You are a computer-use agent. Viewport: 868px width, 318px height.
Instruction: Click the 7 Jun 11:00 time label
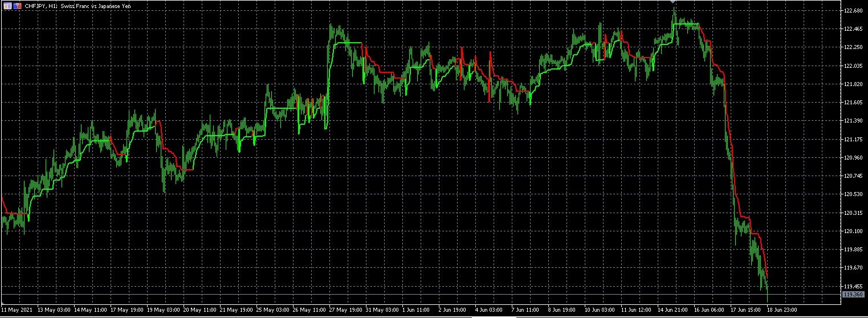(x=525, y=309)
